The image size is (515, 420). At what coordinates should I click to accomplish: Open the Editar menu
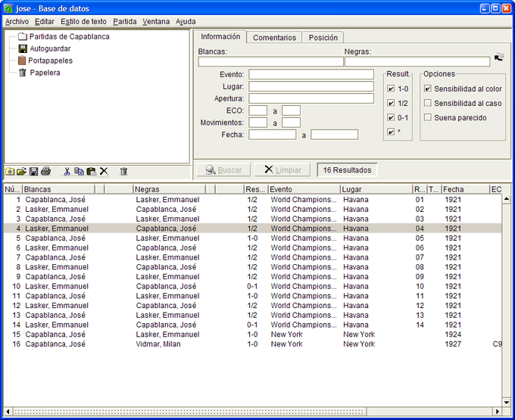(x=45, y=21)
